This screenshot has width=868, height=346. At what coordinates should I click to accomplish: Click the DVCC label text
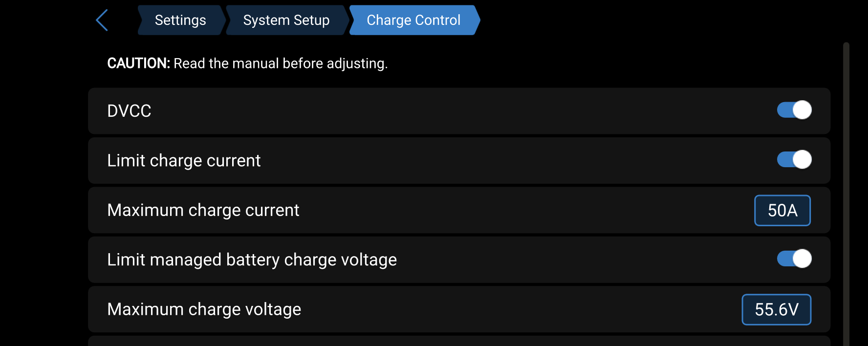(129, 111)
